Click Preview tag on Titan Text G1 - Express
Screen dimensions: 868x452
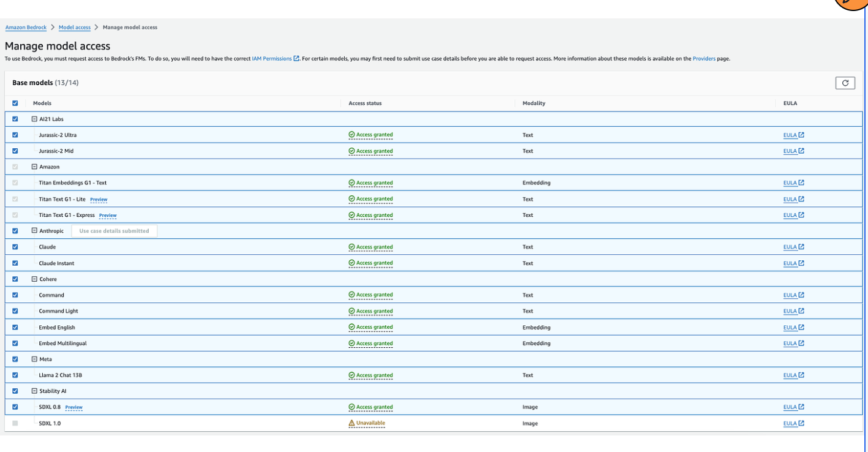(x=108, y=215)
